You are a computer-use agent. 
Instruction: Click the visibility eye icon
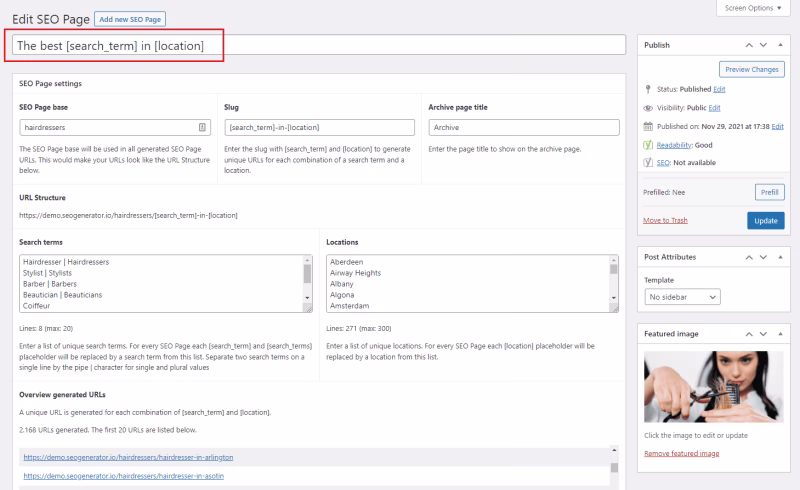click(x=648, y=108)
